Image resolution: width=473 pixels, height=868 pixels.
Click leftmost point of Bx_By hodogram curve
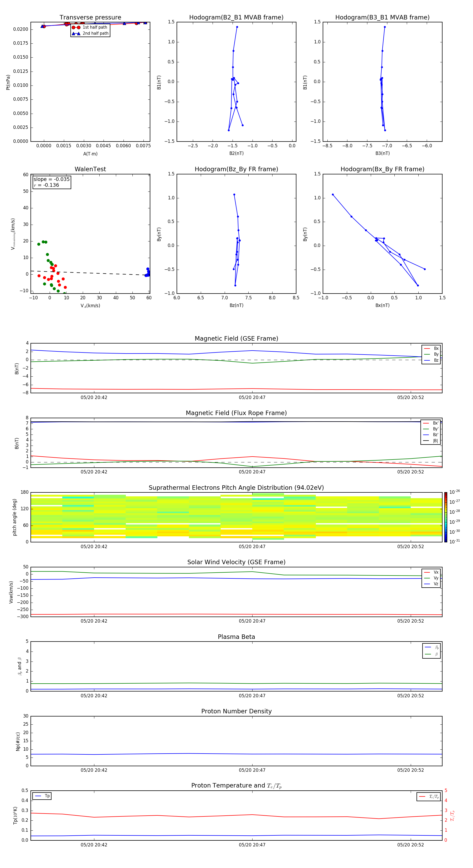[333, 194]
